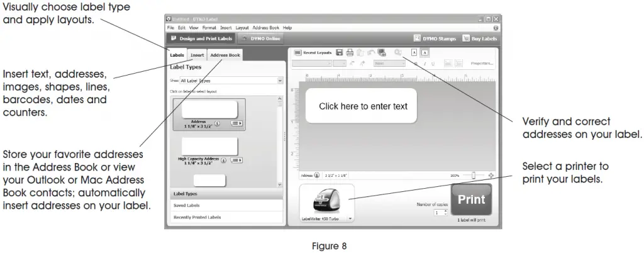The image size is (644, 253).
Task: Toggle italic text formatting
Action: click(x=425, y=64)
